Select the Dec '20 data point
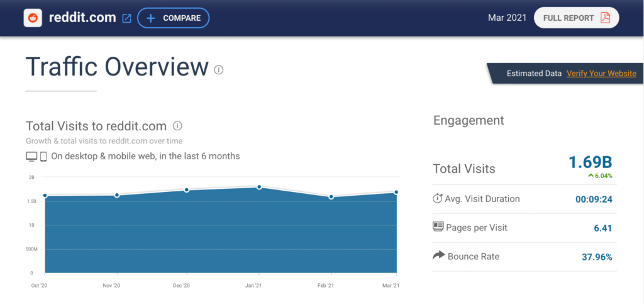The height and width of the screenshot is (304, 644). point(187,189)
